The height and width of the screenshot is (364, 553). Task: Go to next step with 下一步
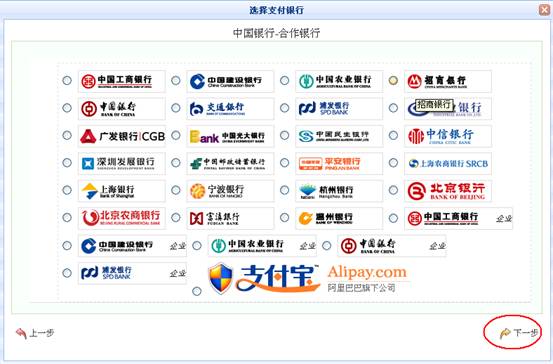(519, 333)
